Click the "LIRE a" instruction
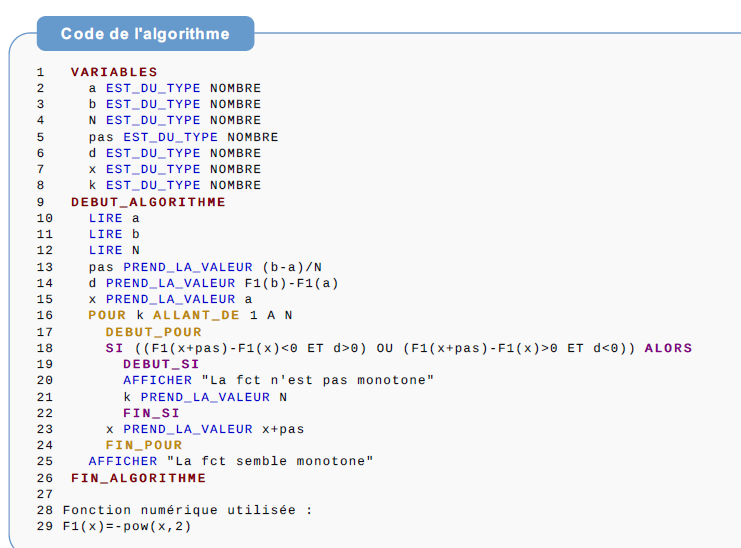 [x=114, y=218]
